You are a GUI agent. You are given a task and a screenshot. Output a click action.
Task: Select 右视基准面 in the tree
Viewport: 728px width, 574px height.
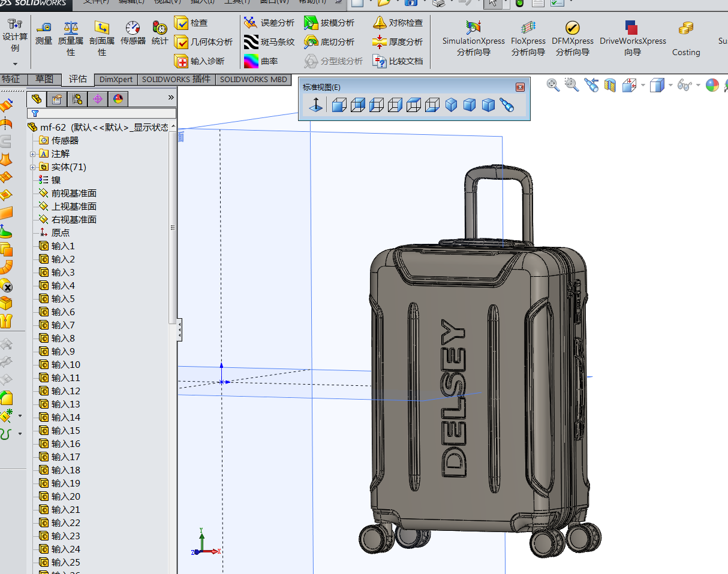(68, 220)
